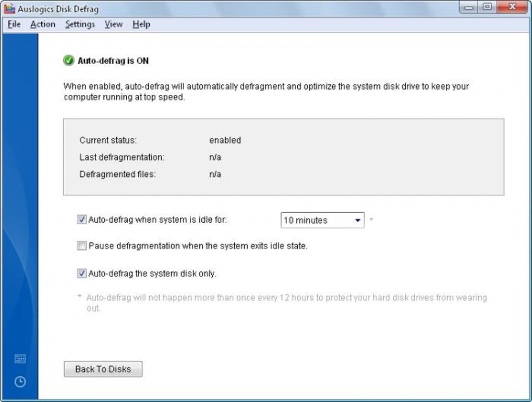This screenshot has width=532, height=402.
Task: Open the scheduler clock icon in sidebar
Action: pyautogui.click(x=20, y=382)
